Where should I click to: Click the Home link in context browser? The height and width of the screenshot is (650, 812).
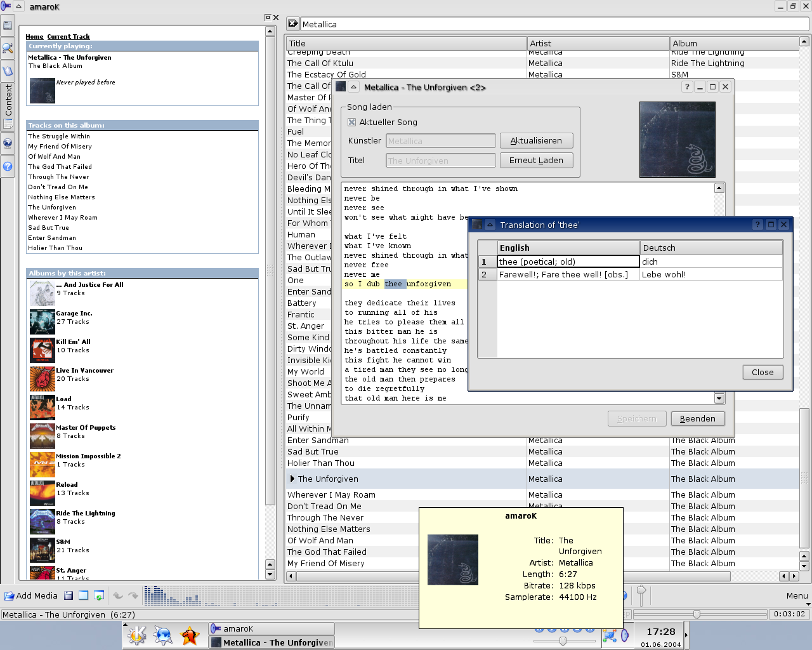[34, 37]
